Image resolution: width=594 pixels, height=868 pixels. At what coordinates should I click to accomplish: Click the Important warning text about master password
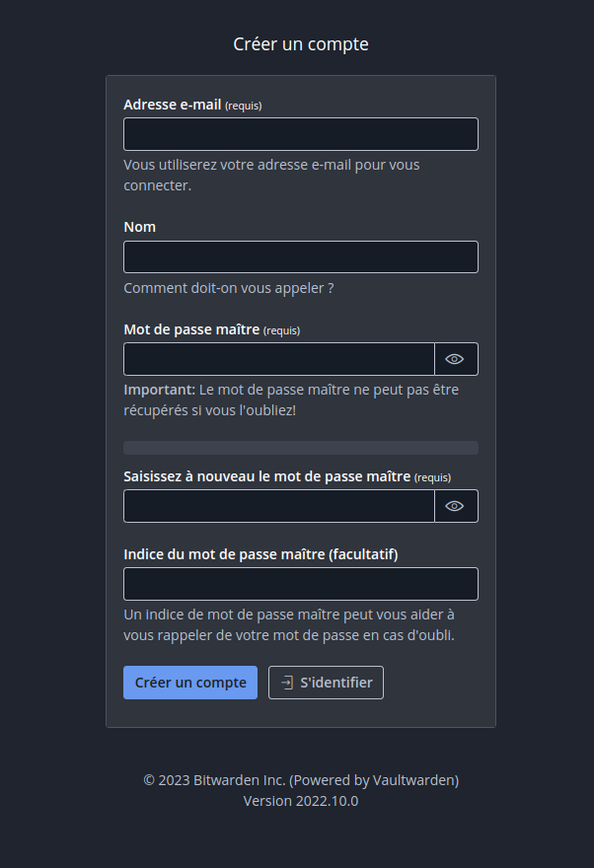click(x=291, y=400)
